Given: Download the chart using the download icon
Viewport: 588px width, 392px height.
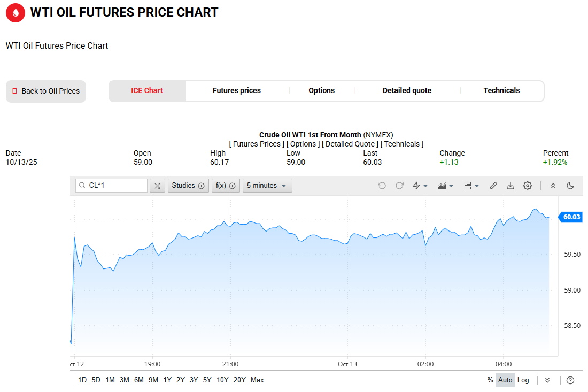Looking at the screenshot, I should coord(510,186).
